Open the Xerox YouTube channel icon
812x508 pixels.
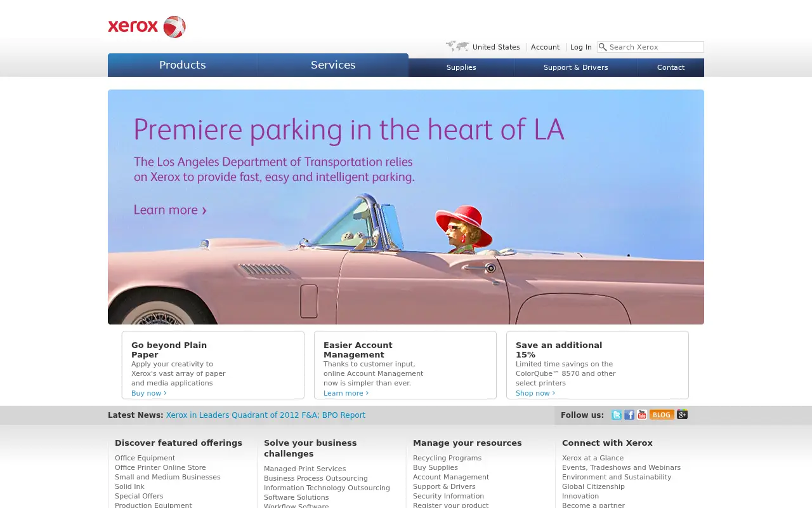642,415
